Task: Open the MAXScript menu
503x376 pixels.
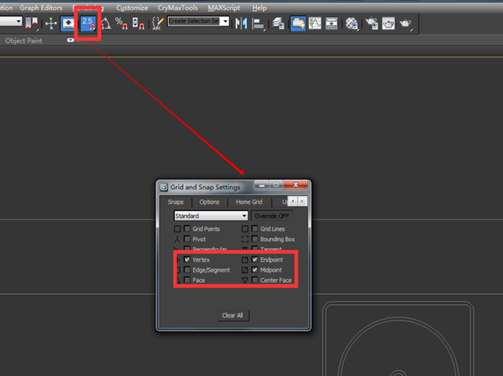Action: pyautogui.click(x=224, y=8)
